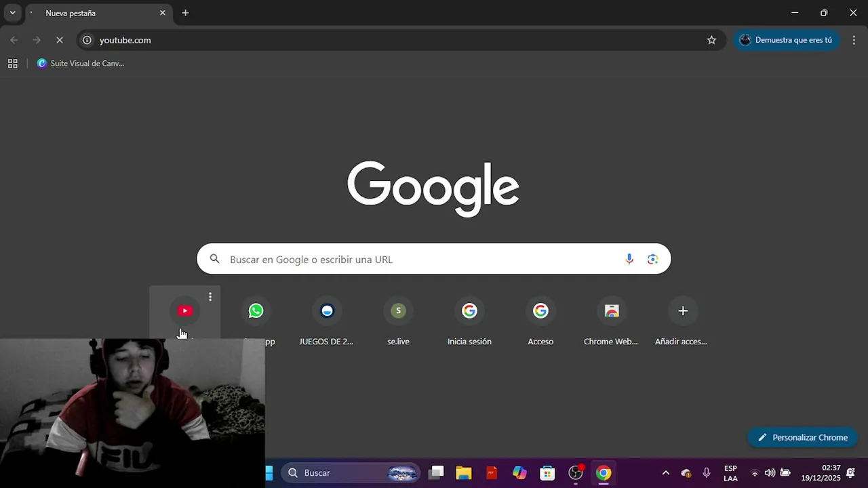Open Task View from the taskbar
This screenshot has width=868, height=488.
point(436,472)
